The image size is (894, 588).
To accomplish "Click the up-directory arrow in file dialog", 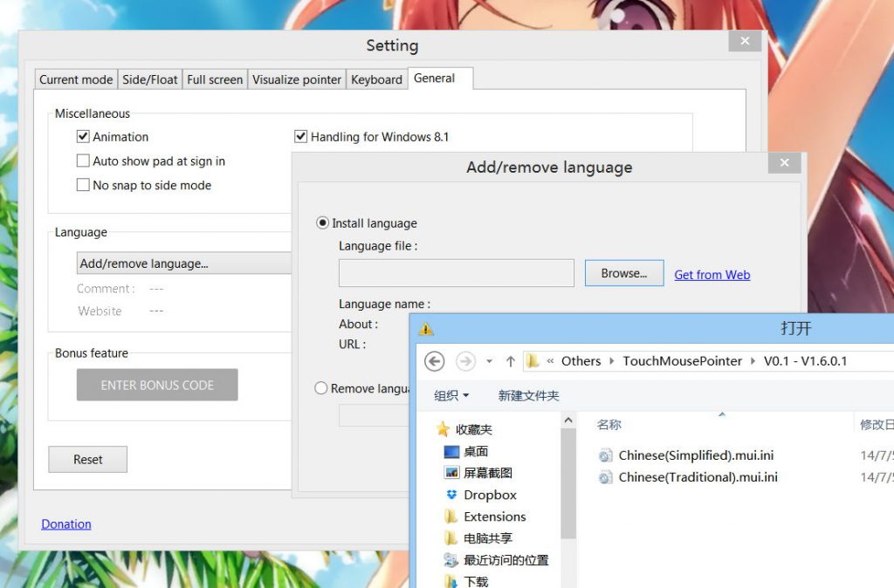I will (x=511, y=361).
